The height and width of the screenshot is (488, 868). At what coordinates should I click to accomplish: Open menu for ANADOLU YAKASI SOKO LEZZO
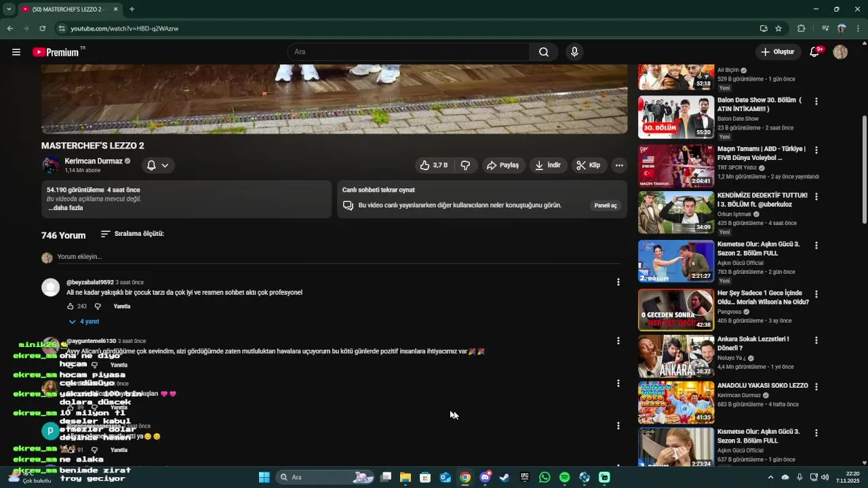816,386
